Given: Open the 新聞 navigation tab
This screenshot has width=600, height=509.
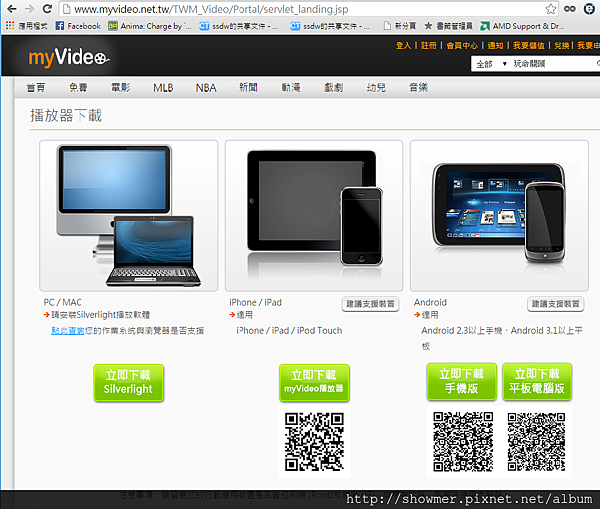Looking at the screenshot, I should [248, 88].
